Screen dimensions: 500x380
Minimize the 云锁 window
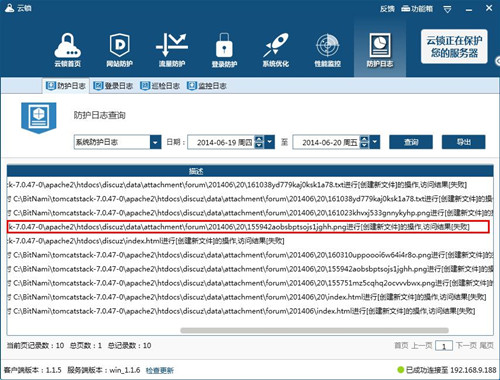tap(469, 10)
